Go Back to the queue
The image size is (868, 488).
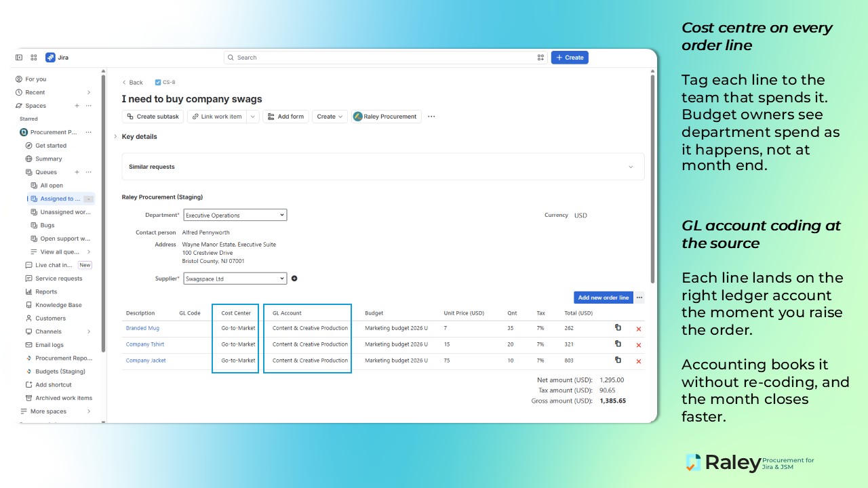(132, 83)
